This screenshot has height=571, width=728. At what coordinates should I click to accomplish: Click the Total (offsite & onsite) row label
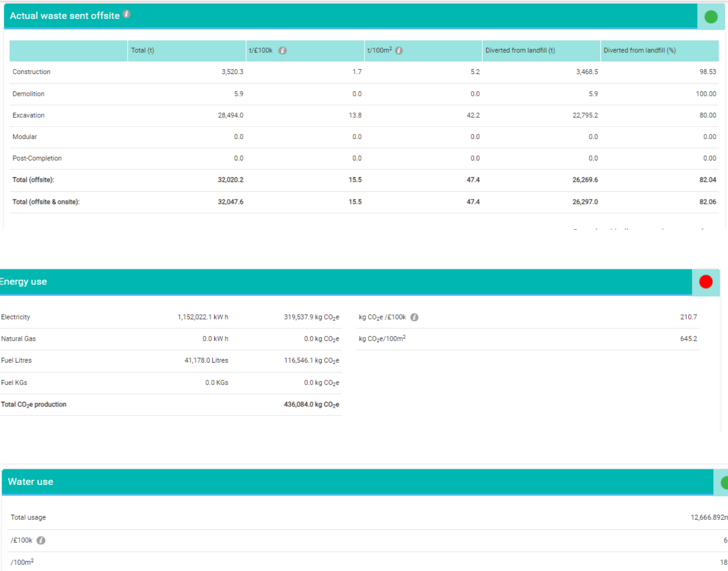pos(46,202)
